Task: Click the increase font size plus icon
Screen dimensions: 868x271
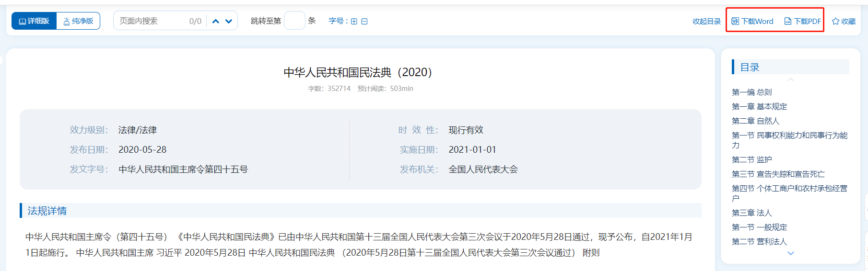Action: click(x=354, y=22)
